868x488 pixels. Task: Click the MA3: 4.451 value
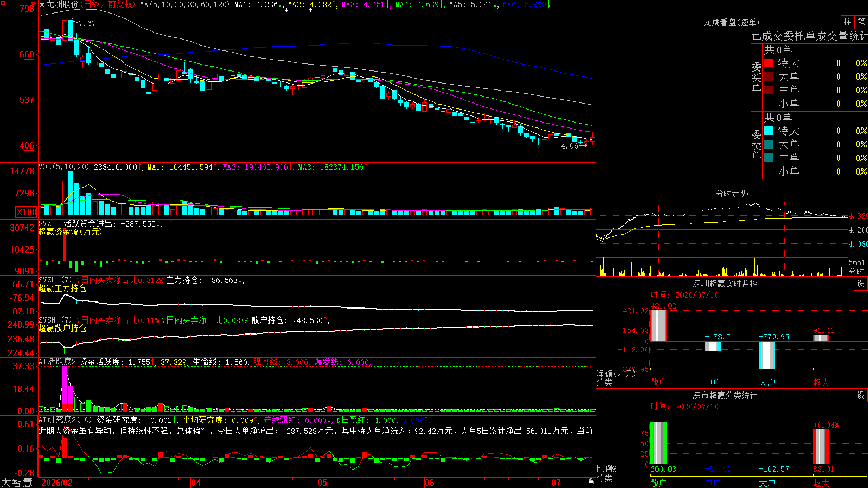(x=366, y=4)
